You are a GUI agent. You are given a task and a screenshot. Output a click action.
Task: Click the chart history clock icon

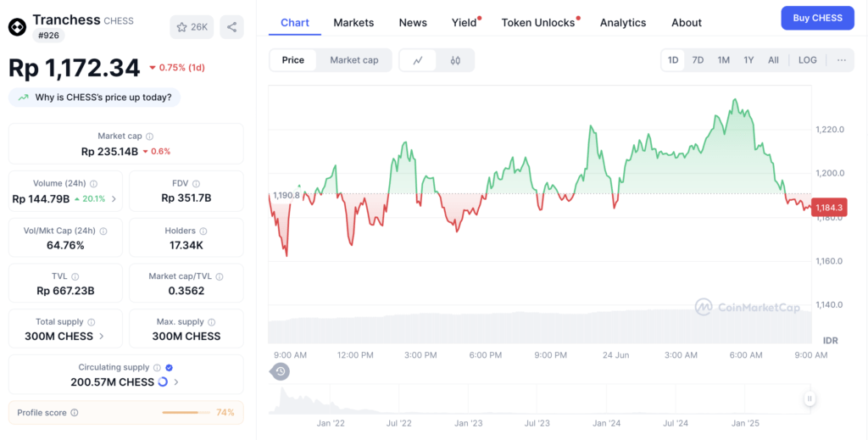[280, 371]
